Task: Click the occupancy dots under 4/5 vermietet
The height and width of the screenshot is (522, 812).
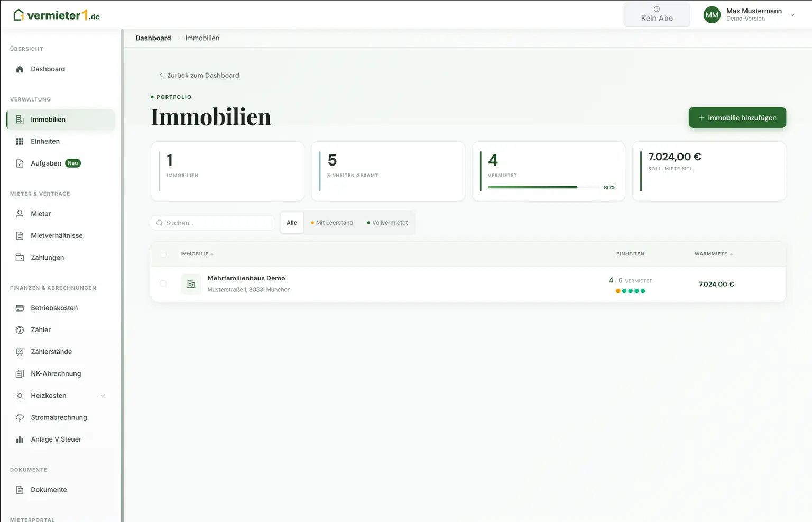Action: click(x=630, y=291)
